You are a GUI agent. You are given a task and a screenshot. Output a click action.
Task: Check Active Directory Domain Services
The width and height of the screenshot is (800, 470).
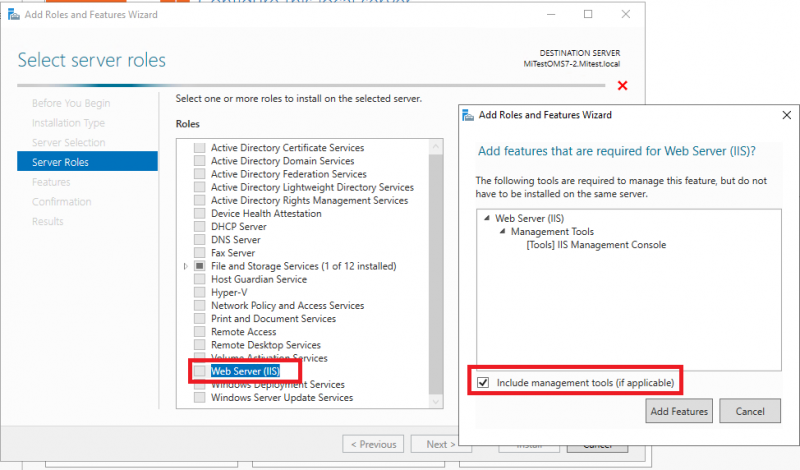point(199,161)
